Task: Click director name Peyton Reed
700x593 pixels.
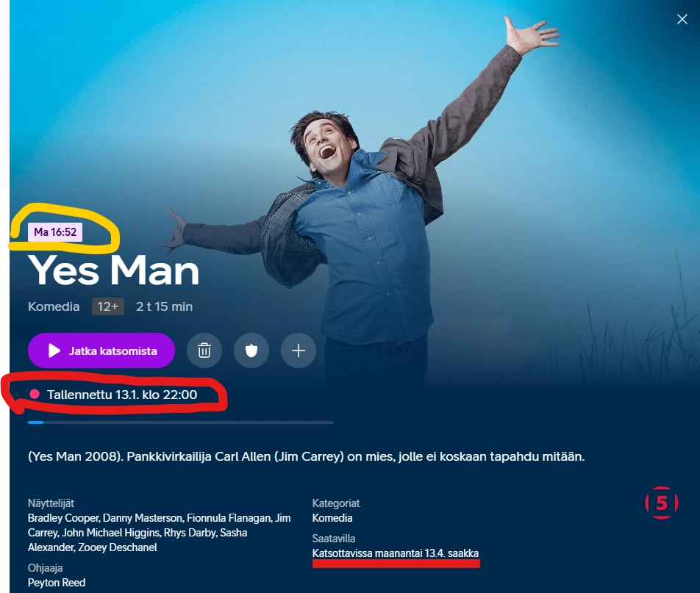Action: (x=57, y=583)
